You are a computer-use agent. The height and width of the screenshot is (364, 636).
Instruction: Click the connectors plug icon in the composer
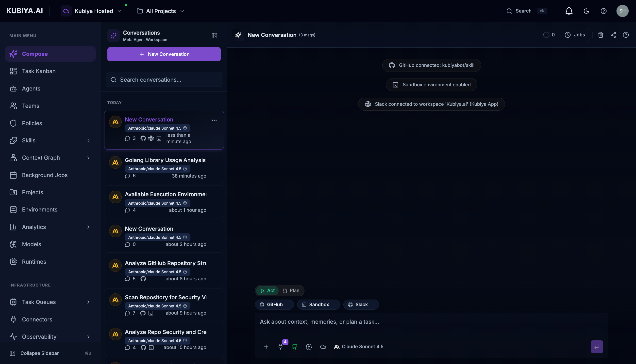[x=280, y=347]
